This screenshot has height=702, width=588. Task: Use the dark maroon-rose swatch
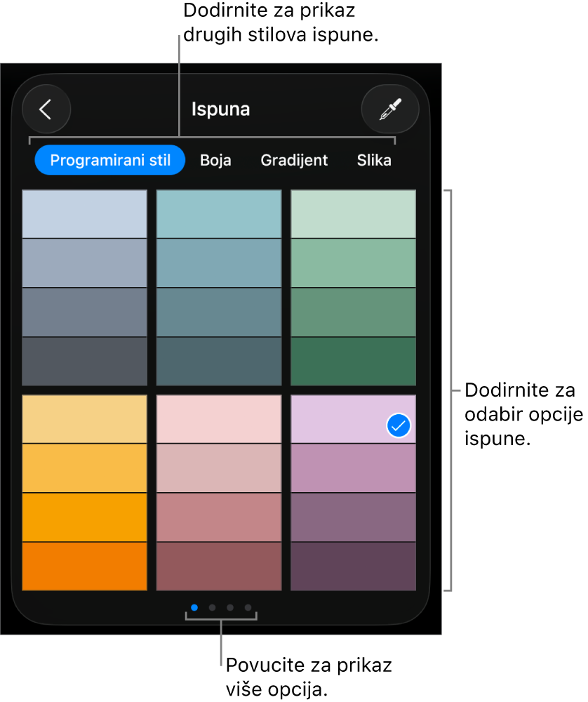click(x=219, y=567)
